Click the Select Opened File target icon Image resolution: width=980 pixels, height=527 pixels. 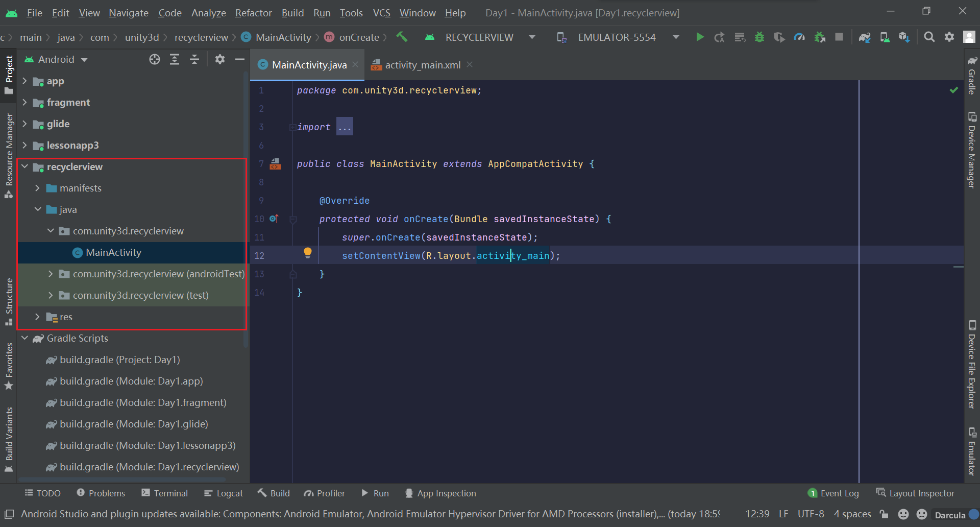[155, 60]
